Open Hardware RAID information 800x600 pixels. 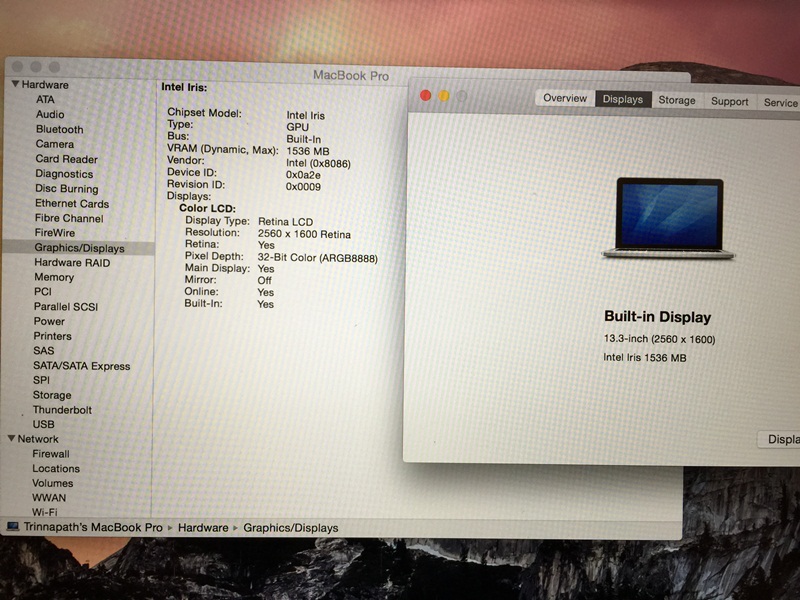72,263
